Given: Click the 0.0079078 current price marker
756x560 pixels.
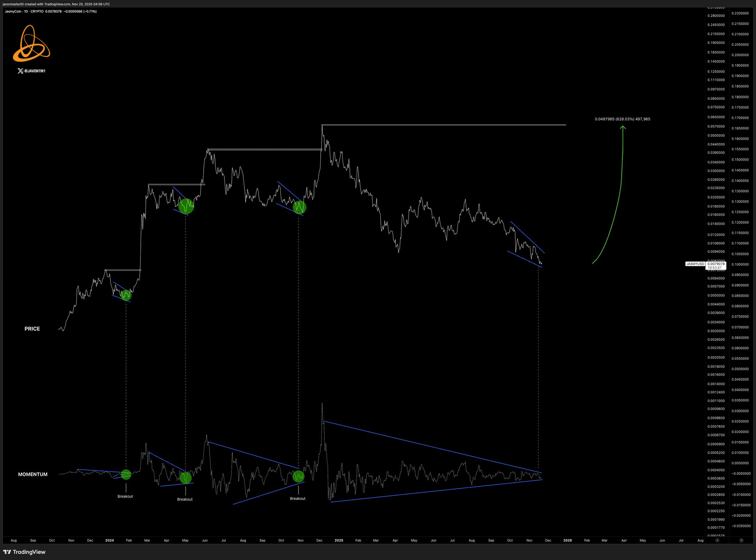Looking at the screenshot, I should click(x=716, y=264).
